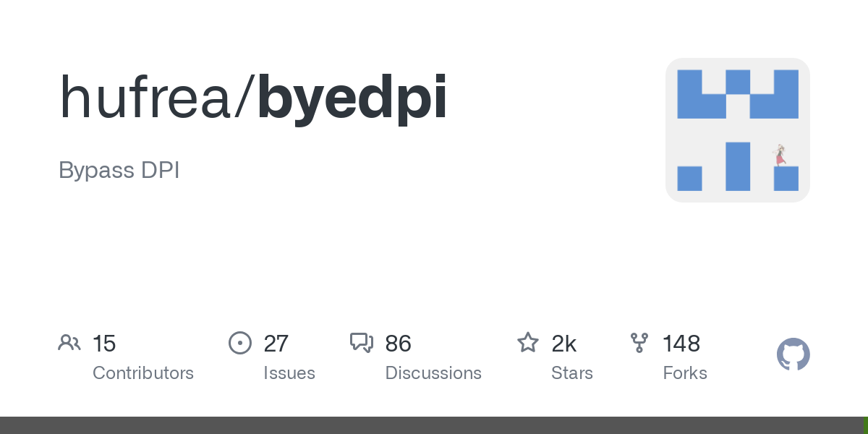Open the hufrea/byedpi repository title
The width and height of the screenshot is (868, 434).
coord(253,98)
